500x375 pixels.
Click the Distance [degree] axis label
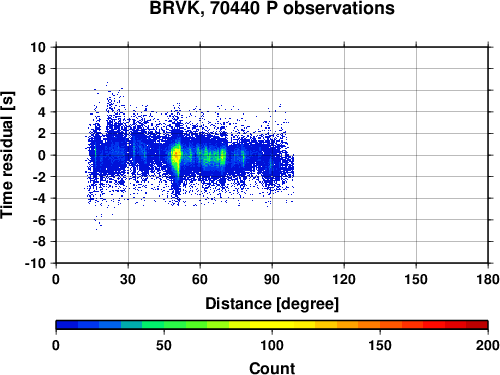(272, 304)
